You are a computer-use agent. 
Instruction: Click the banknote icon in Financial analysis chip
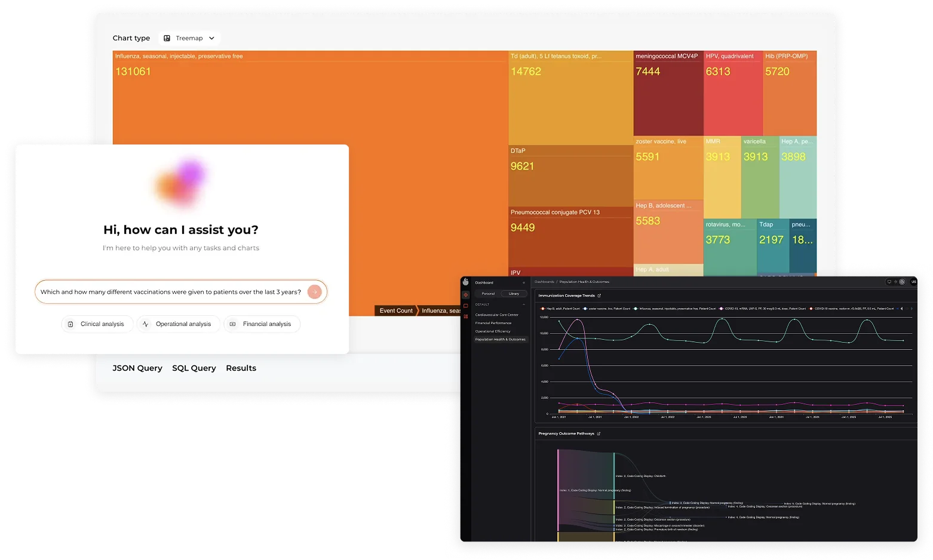pyautogui.click(x=233, y=324)
